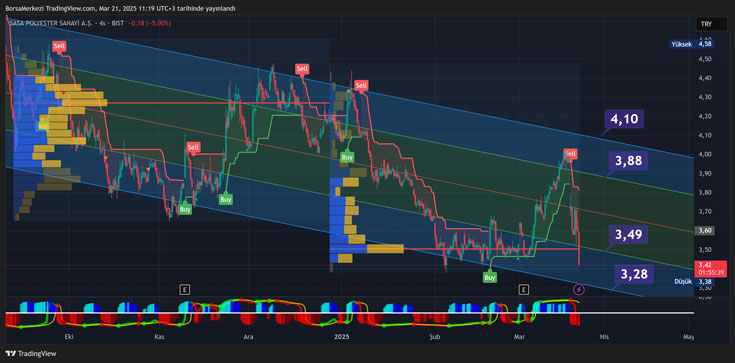The image size is (735, 363).
Task: Click the Sell signal at the March peak
Action: click(570, 153)
